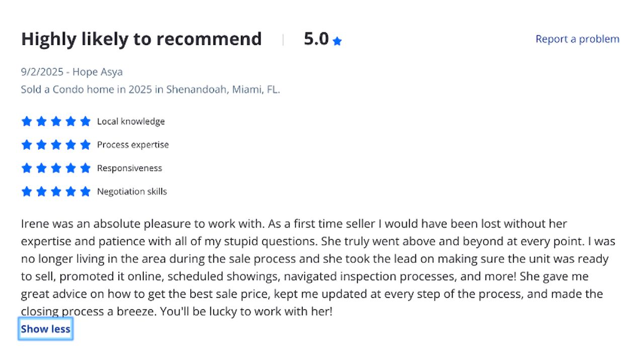The height and width of the screenshot is (362, 644).
Task: Select second star of Responsiveness rating
Action: click(41, 168)
